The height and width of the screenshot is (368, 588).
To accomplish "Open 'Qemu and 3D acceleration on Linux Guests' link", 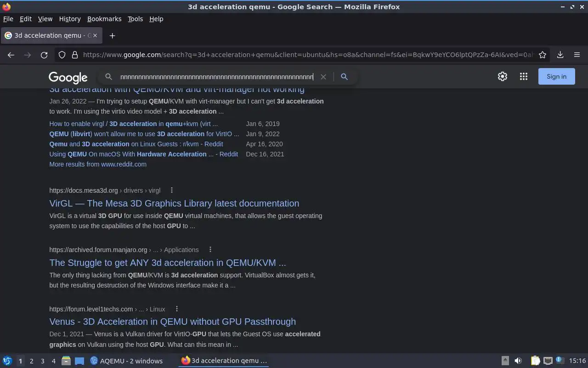I will [136, 144].
